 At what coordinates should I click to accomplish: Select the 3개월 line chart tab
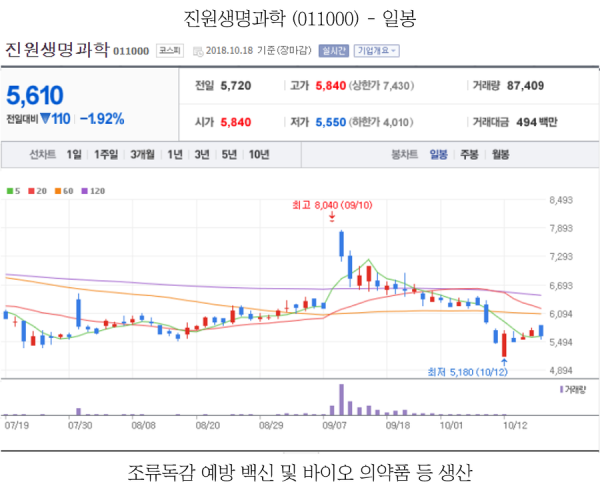[142, 155]
